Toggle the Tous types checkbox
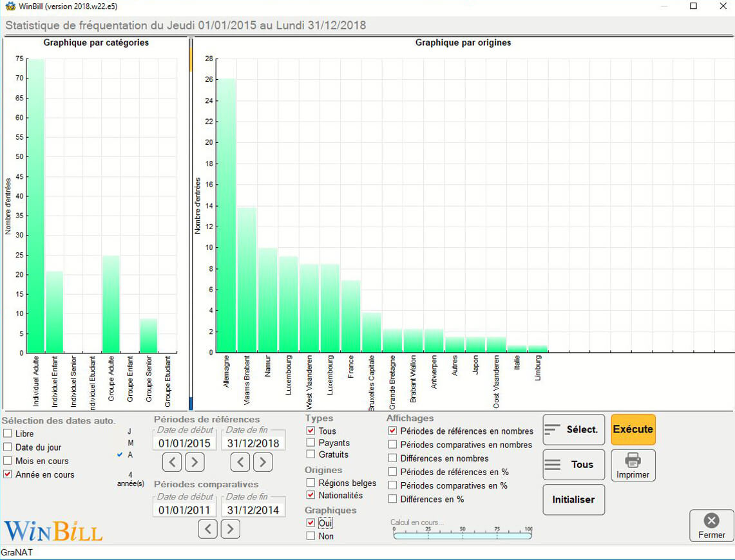This screenshot has width=735, height=560. coord(310,431)
